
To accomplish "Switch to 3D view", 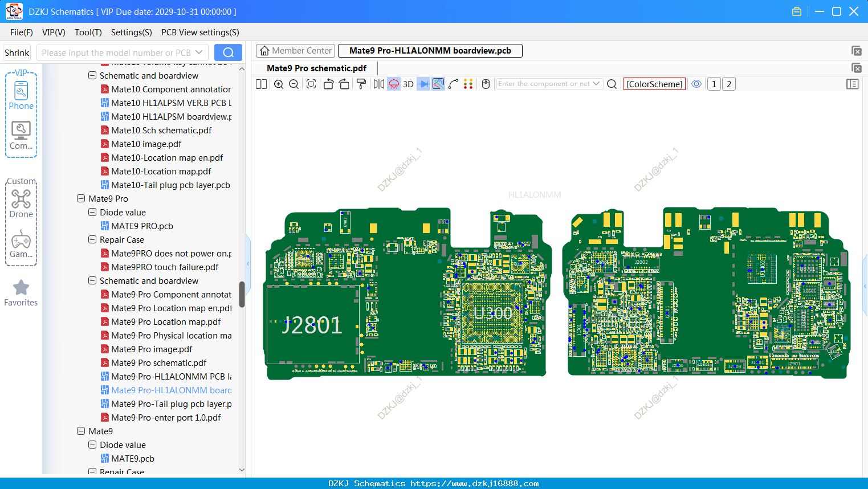I will click(x=409, y=84).
